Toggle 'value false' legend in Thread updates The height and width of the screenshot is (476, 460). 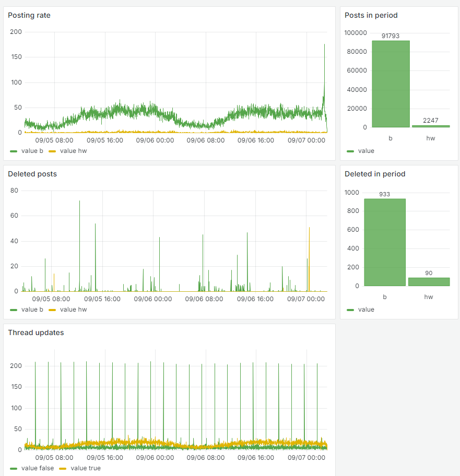click(38, 468)
